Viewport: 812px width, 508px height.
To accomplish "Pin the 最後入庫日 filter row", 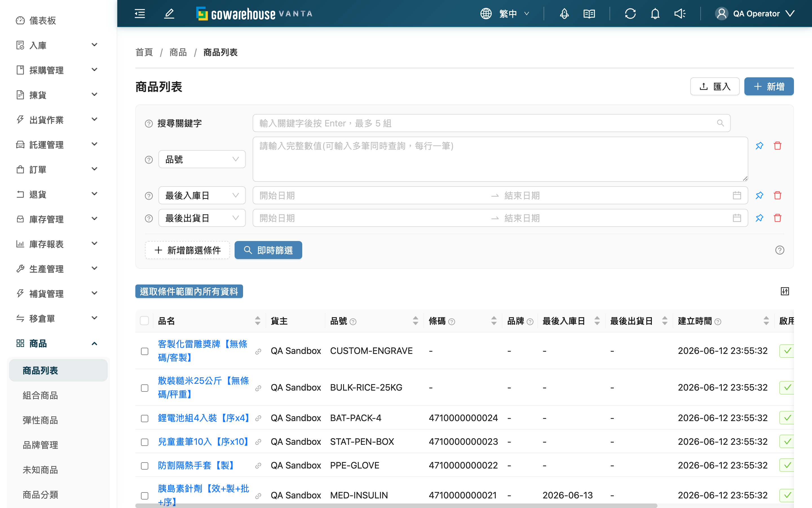I will [x=759, y=195].
